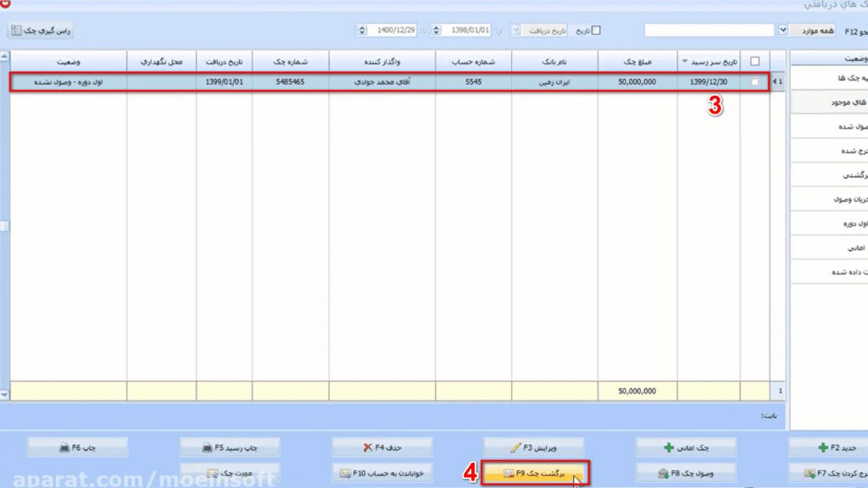Screen dimensions: 868x488
Task: Click the وصول چک F8 button
Action: pos(686,473)
